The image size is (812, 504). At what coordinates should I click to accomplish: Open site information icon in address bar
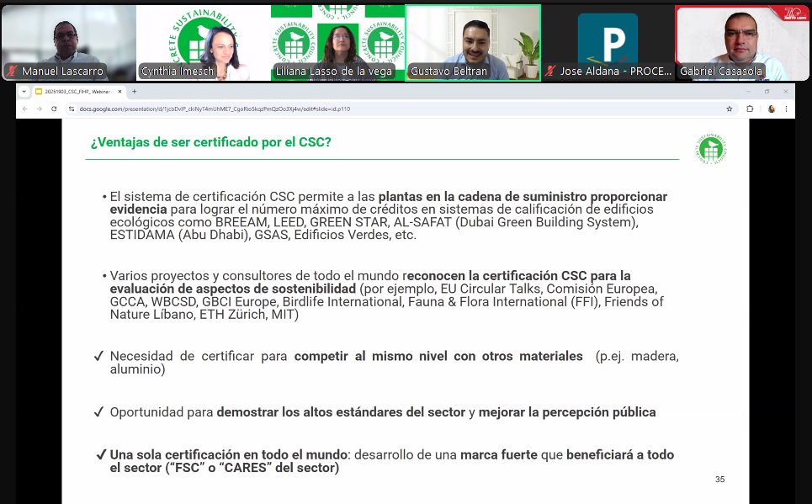click(x=72, y=109)
